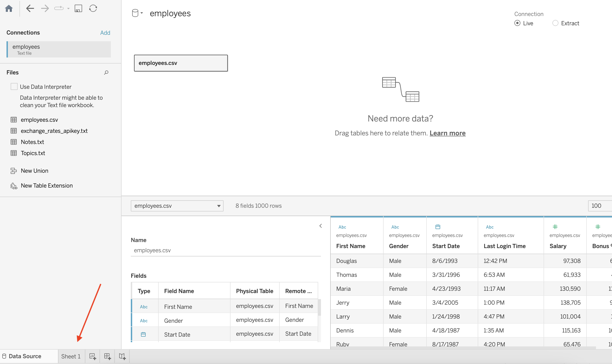This screenshot has width=612, height=364.
Task: Click the New Dashboard icon
Action: click(107, 356)
